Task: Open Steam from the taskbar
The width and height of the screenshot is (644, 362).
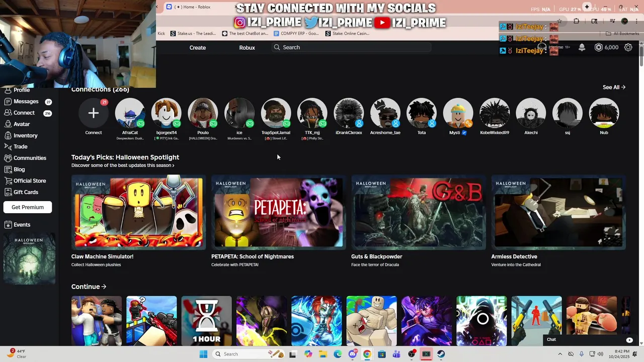Action: (x=441, y=354)
